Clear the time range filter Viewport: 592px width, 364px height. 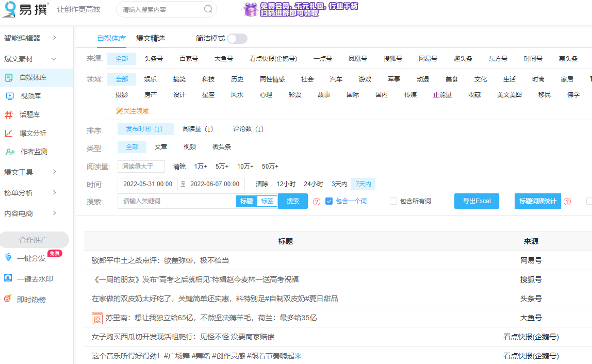coord(261,184)
